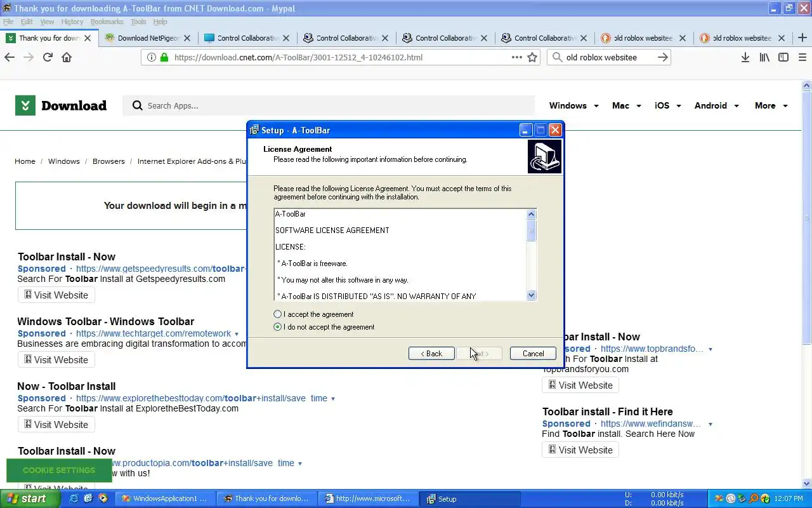The width and height of the screenshot is (812, 508).
Task: Show site information icon in address bar
Action: tap(151, 57)
